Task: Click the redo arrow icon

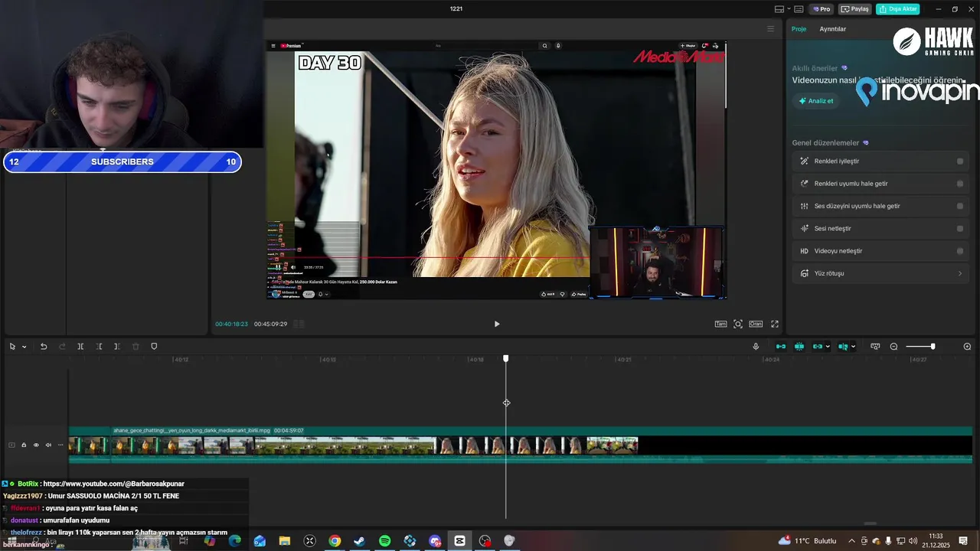Action: tap(62, 347)
